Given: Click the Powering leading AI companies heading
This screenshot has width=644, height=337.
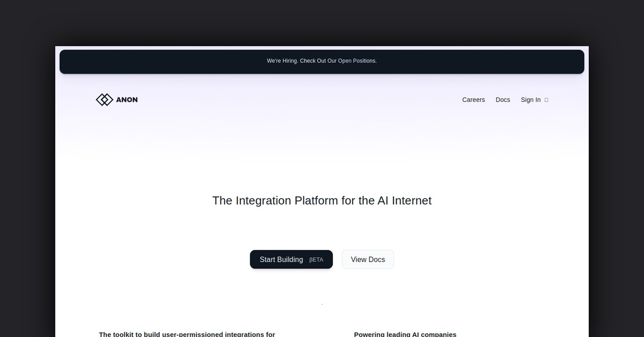Looking at the screenshot, I should (405, 334).
